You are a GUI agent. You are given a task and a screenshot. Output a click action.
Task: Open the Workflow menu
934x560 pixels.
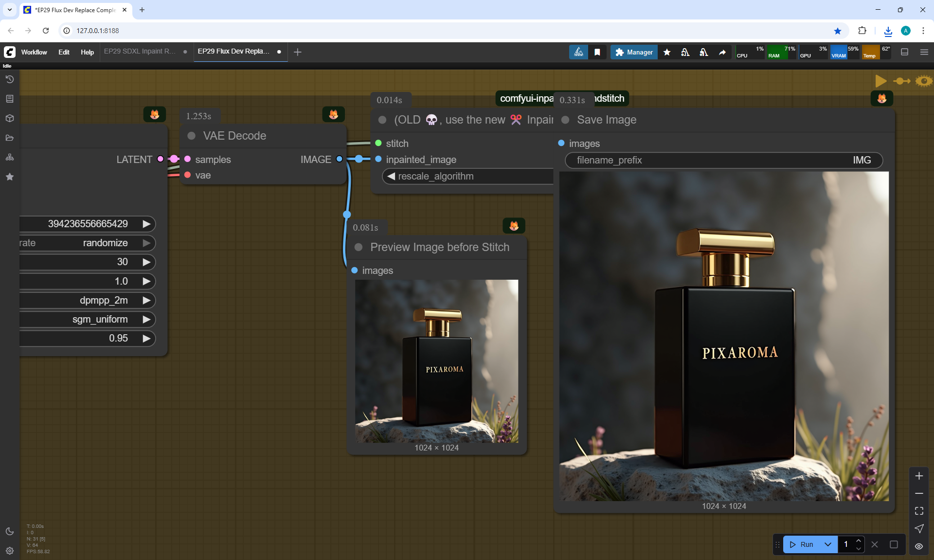pos(34,52)
